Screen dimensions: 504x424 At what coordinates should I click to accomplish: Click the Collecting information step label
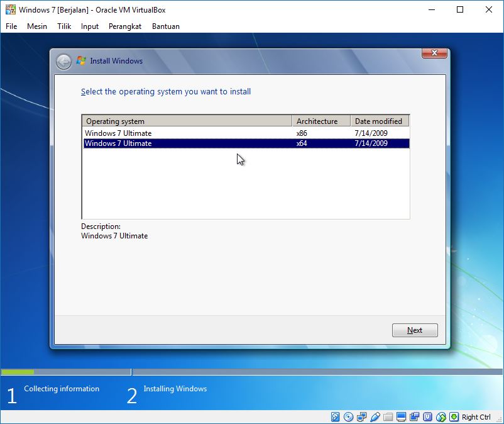(62, 389)
